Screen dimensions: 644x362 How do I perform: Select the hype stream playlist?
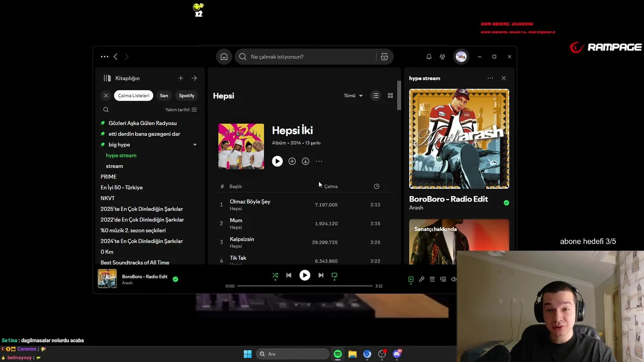tap(121, 155)
